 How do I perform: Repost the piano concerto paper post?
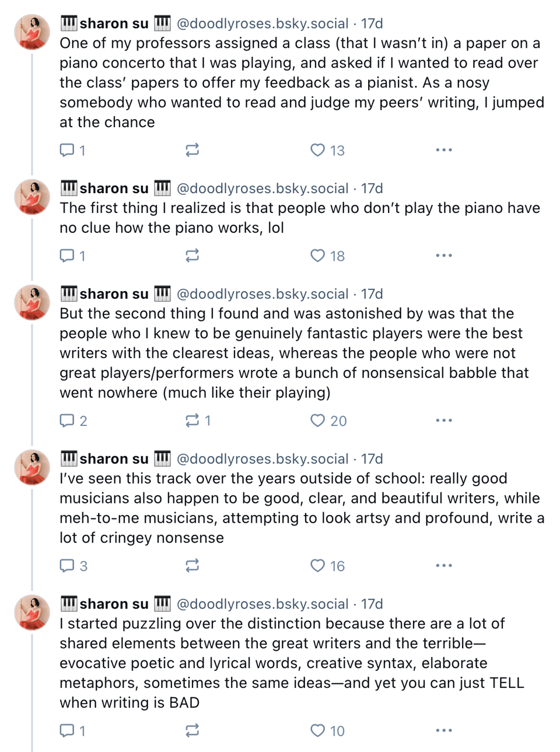(192, 151)
